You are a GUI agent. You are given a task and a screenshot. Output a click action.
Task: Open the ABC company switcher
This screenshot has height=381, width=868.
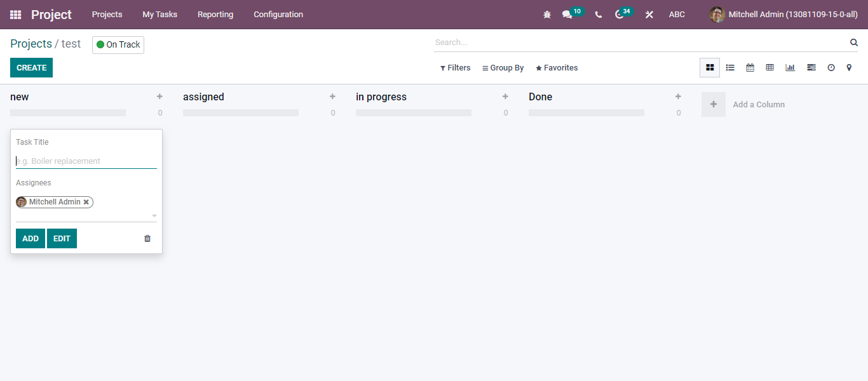[x=677, y=14]
